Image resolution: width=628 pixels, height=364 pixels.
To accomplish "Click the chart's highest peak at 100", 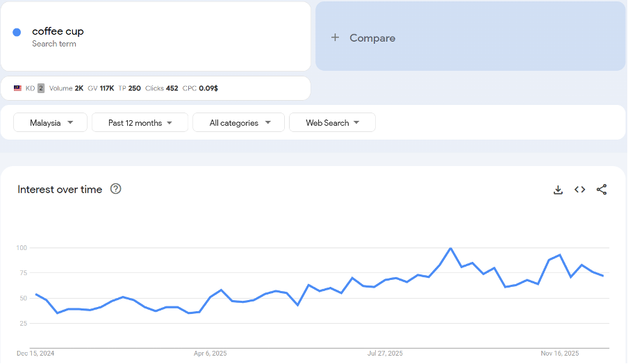I will (x=451, y=248).
